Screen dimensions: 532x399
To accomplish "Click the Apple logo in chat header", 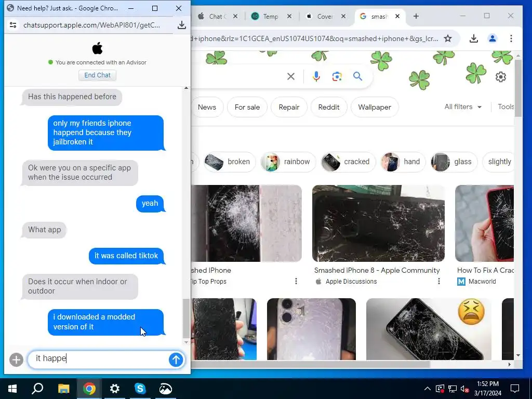I will pos(97,48).
